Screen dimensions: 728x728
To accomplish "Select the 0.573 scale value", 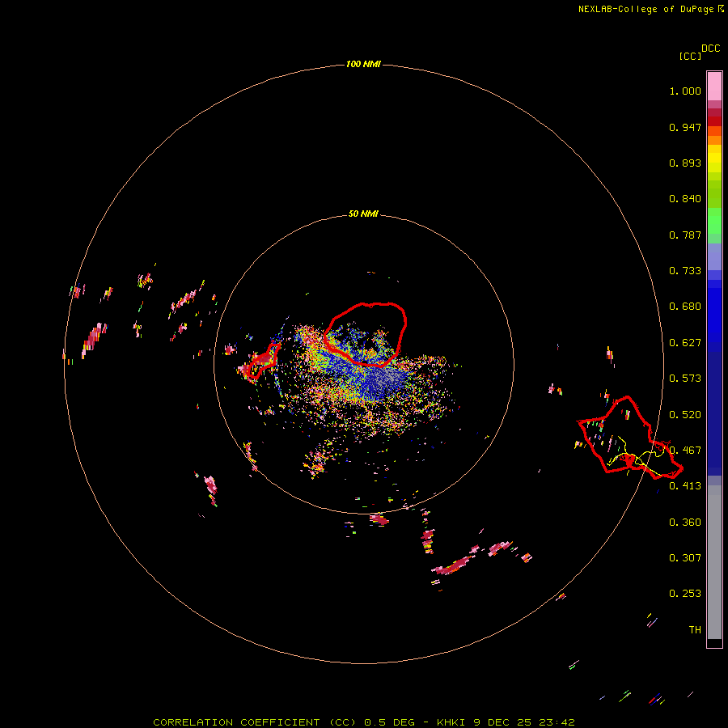I will pos(685,379).
